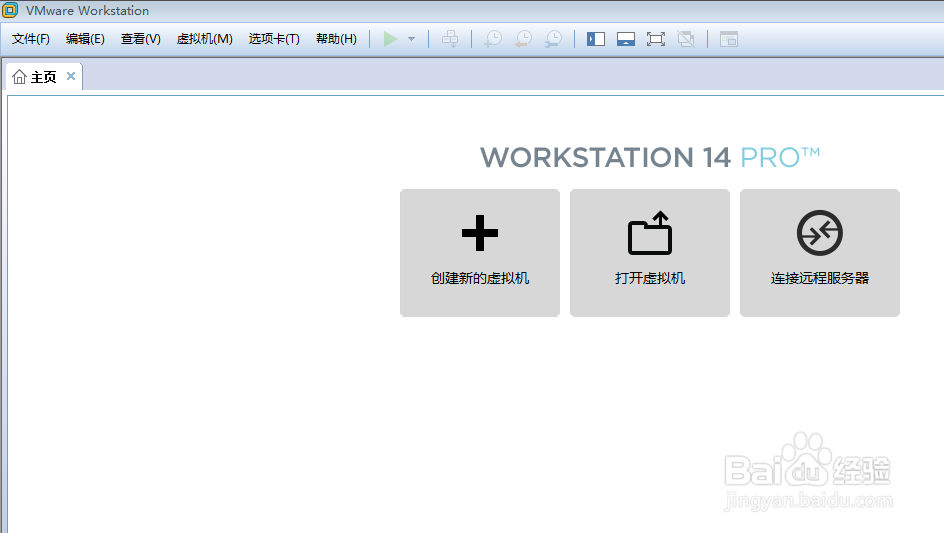Click 创建新的虚拟机 tile

[x=480, y=253]
